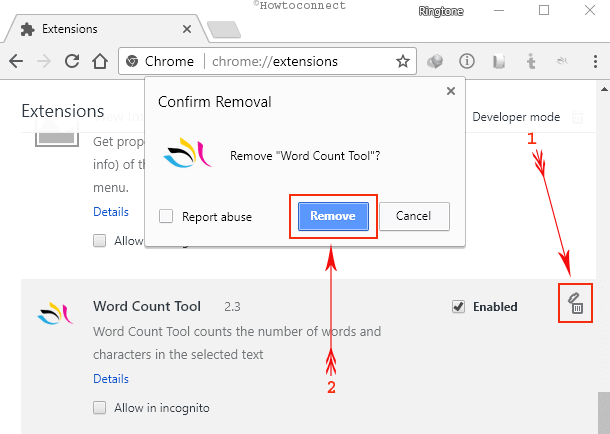Click the trash icon for Word Count Tool

575,305
